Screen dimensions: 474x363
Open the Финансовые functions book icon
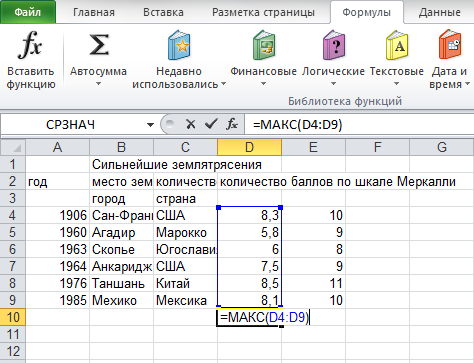click(264, 45)
